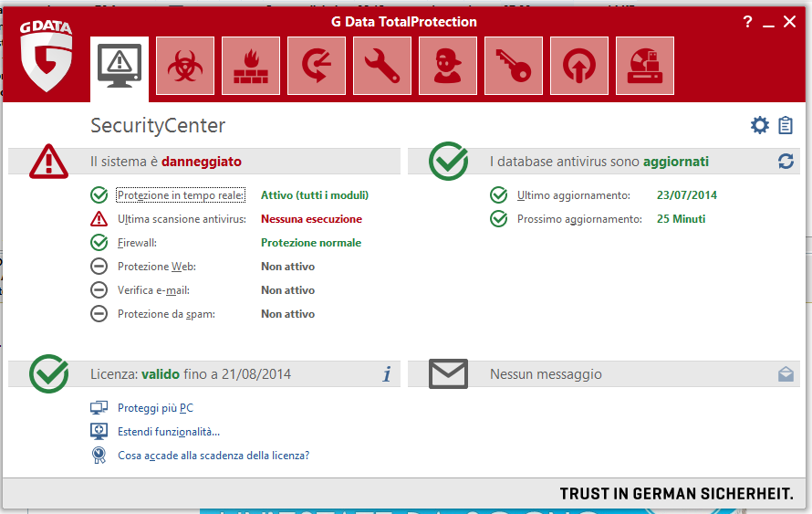Viewport: 812px width, 514px height.
Task: Click the Estendi funzionalità monitor icon
Action: click(x=99, y=431)
